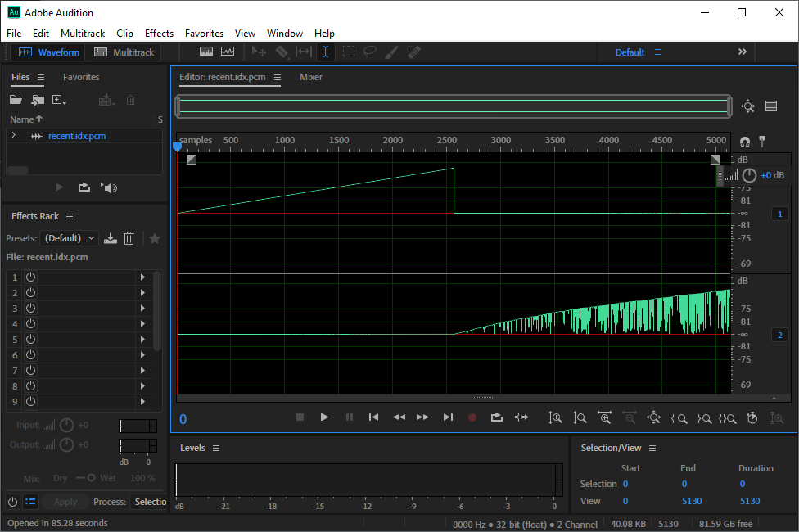Open the Effects menu
The image size is (799, 532).
159,34
